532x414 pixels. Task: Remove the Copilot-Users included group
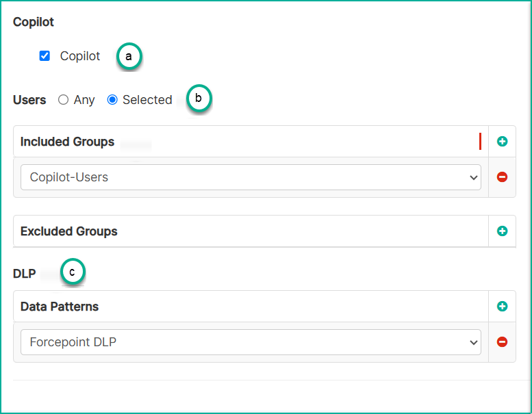[x=502, y=177]
